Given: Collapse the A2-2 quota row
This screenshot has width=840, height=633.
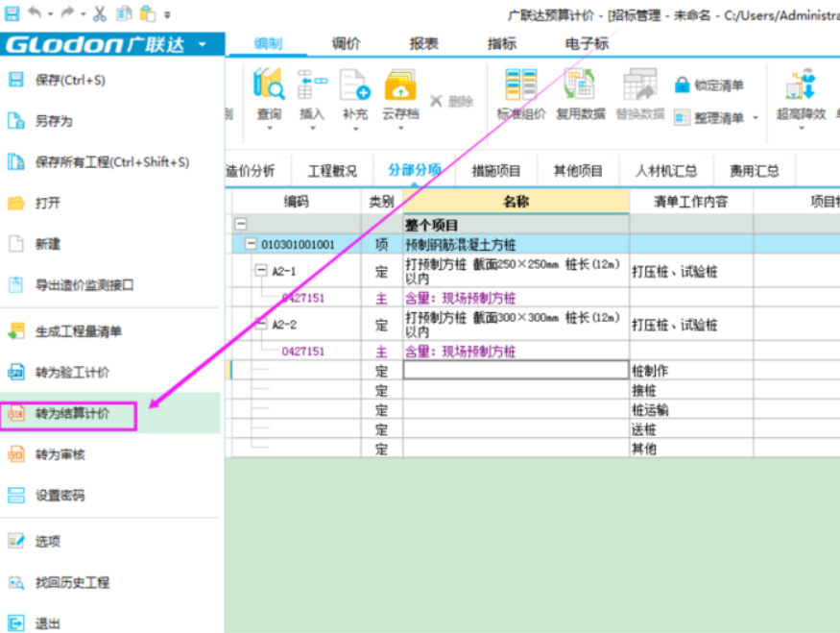Looking at the screenshot, I should 260,325.
